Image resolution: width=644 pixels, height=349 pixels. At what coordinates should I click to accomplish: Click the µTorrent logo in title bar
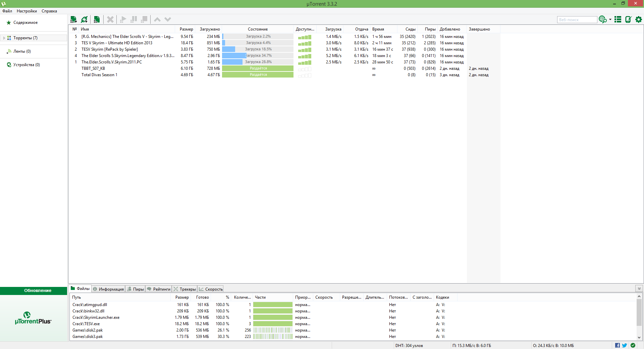[4, 4]
